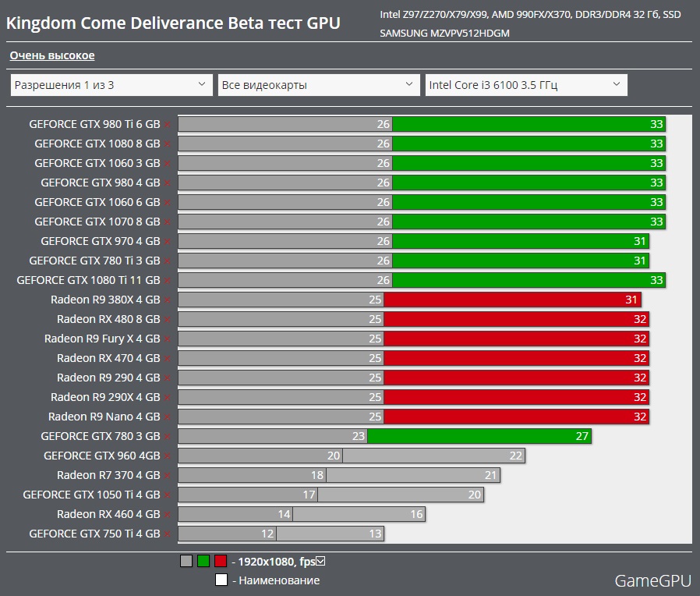This screenshot has width=700, height=596.
Task: Click the Radeon R9 Fury X 4 GB label
Action: (102, 339)
